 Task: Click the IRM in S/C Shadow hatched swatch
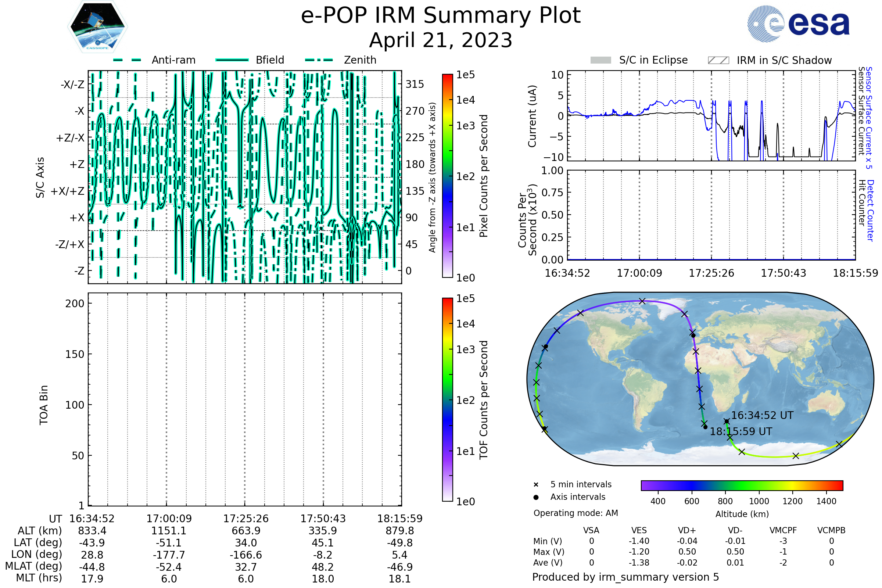(x=718, y=60)
